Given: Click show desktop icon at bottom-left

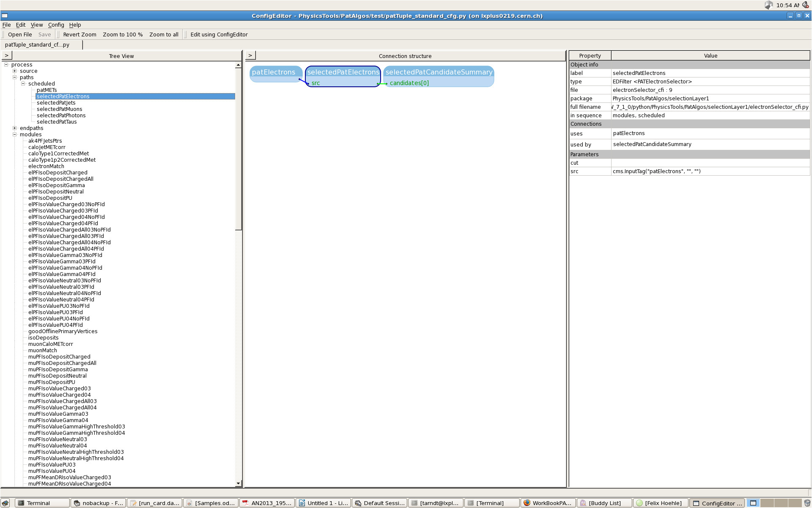Looking at the screenshot, I should pos(5,503).
